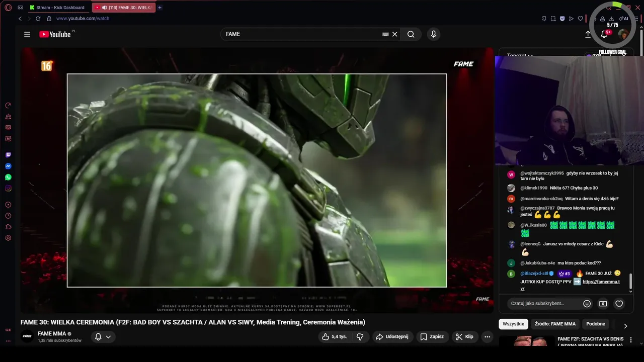Viewport: 644px width, 362px height.
Task: Focus the YouTube search field
Action: point(302,34)
